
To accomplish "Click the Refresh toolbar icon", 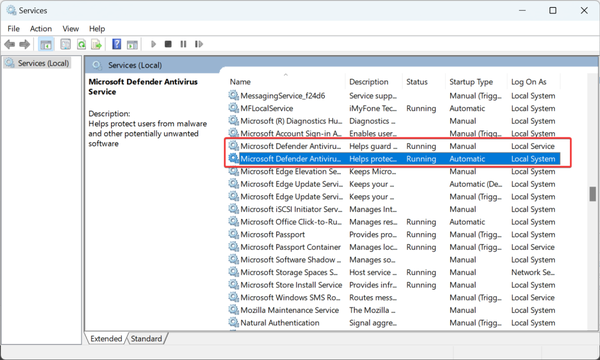I will coord(82,44).
